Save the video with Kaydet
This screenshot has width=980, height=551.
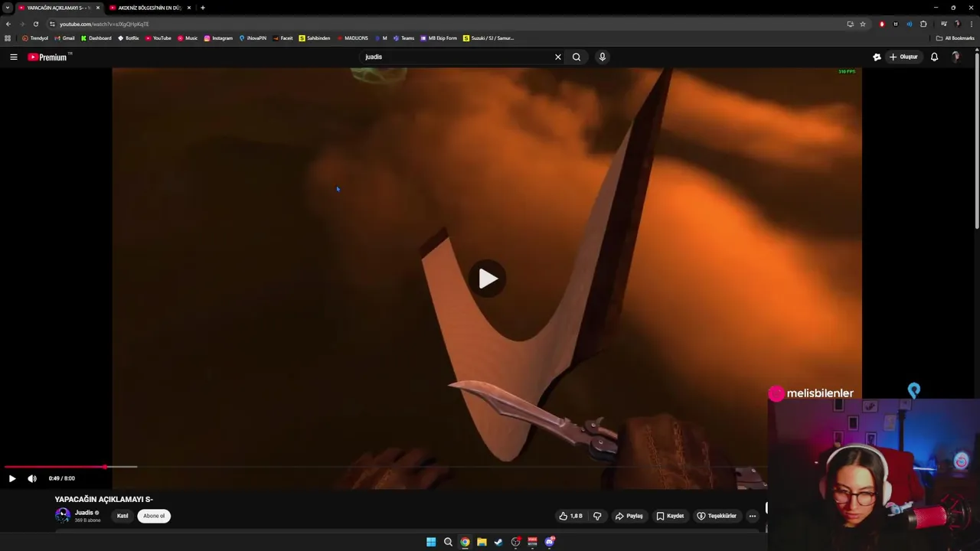pyautogui.click(x=670, y=516)
